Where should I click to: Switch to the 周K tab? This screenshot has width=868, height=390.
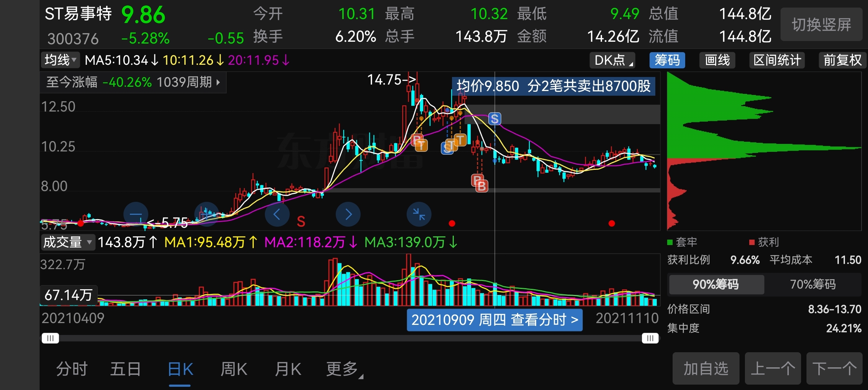pos(234,369)
